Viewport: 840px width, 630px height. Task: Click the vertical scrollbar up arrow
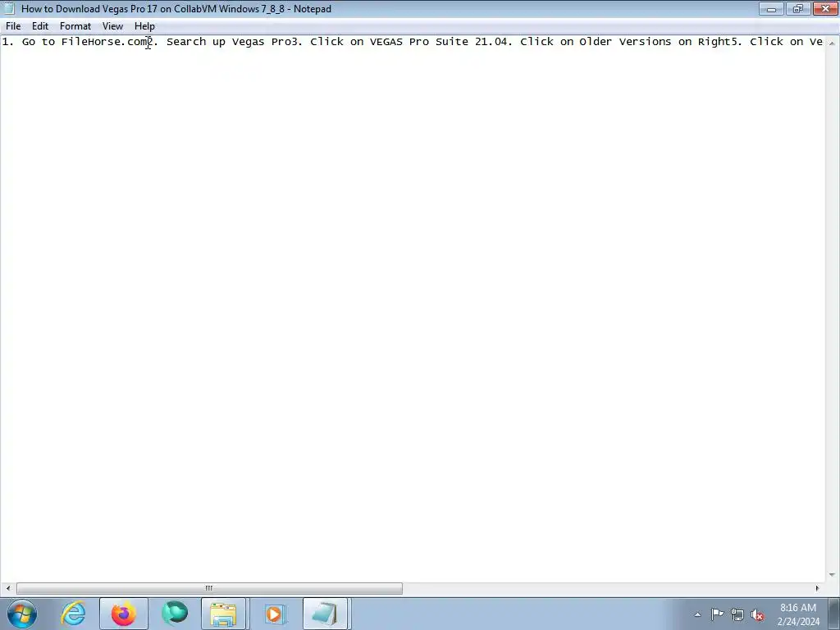coord(832,43)
